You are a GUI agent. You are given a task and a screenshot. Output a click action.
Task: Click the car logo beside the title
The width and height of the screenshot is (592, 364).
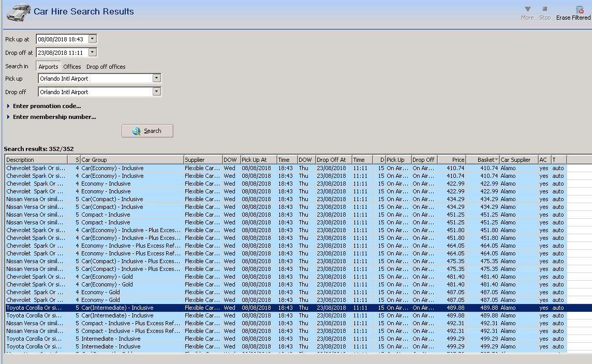pos(18,12)
